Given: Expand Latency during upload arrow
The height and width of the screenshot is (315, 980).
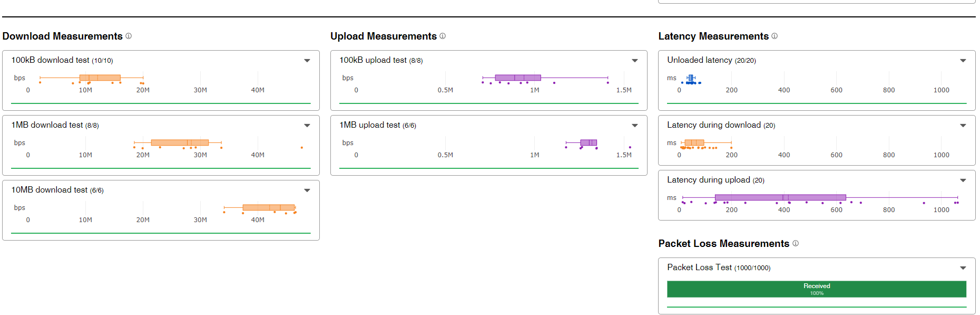Looking at the screenshot, I should (963, 180).
